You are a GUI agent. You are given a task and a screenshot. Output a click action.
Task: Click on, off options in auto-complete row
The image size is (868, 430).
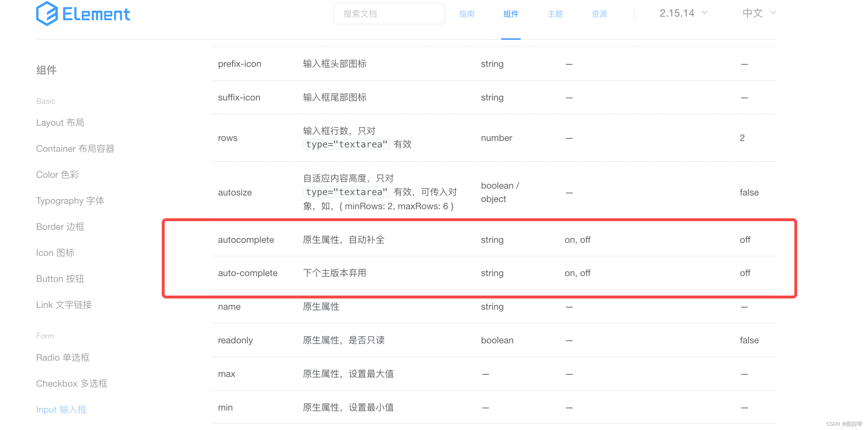(x=577, y=273)
